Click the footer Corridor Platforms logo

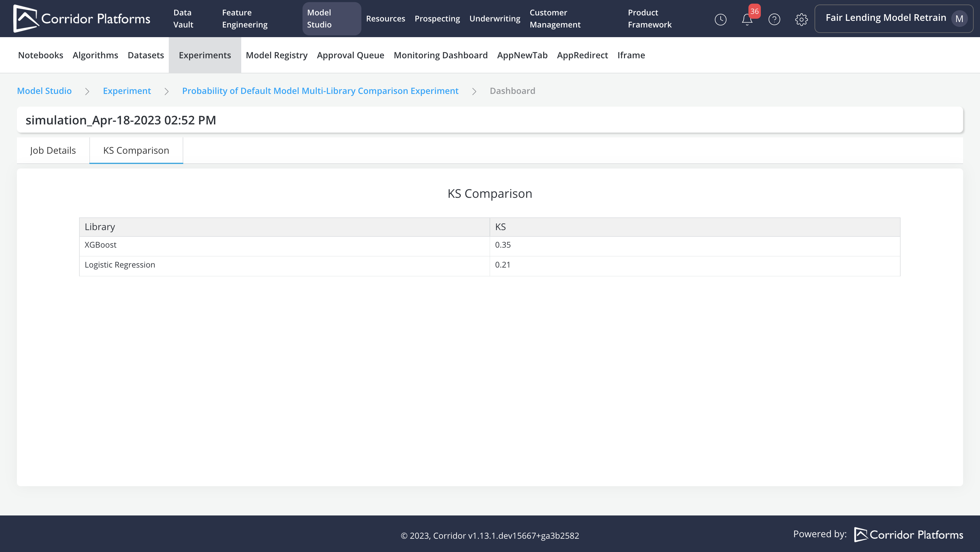pos(908,534)
